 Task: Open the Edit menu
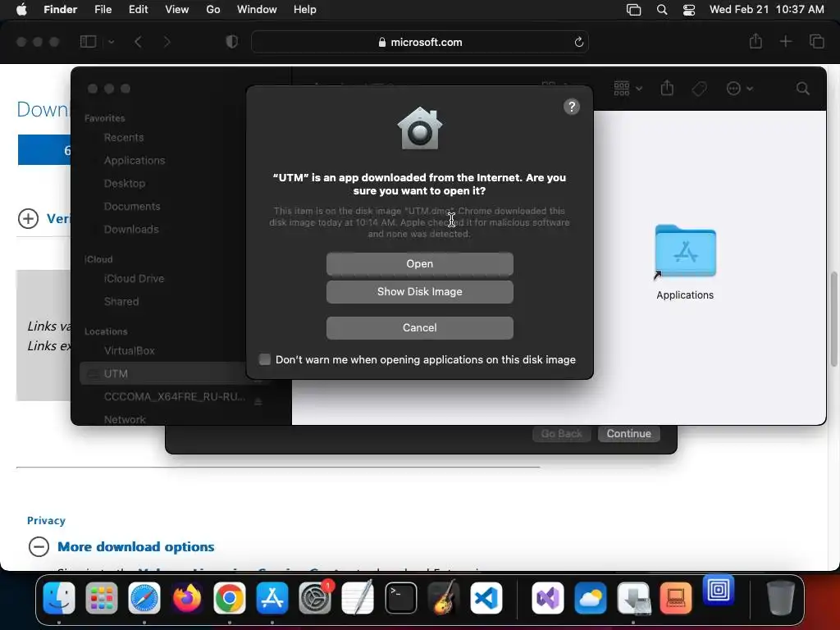(x=138, y=10)
